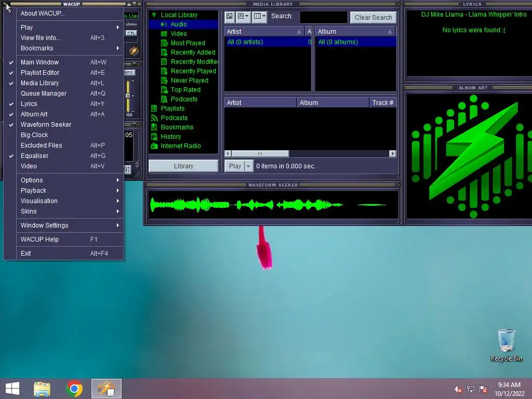Expand the Window Settings submenu
Viewport: 532px width, 399px height.
coord(63,225)
